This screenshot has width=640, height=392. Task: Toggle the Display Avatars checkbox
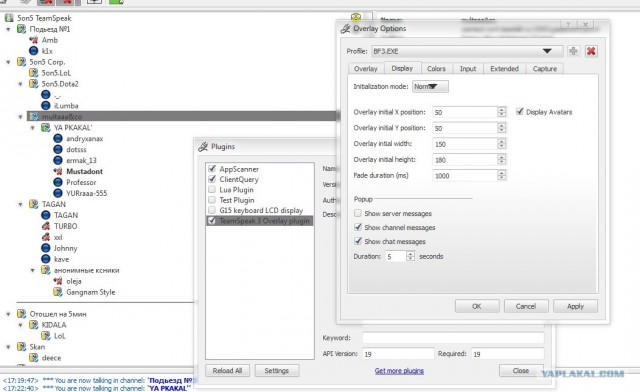pyautogui.click(x=520, y=111)
